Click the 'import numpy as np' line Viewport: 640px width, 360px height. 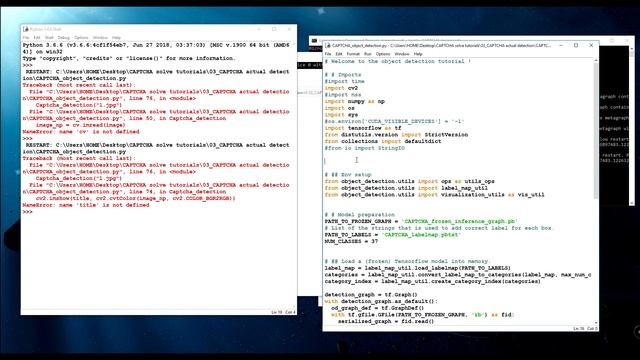click(355, 101)
